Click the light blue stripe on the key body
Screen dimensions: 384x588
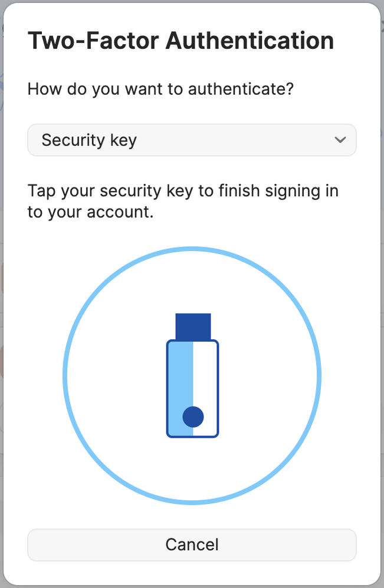[x=181, y=377]
